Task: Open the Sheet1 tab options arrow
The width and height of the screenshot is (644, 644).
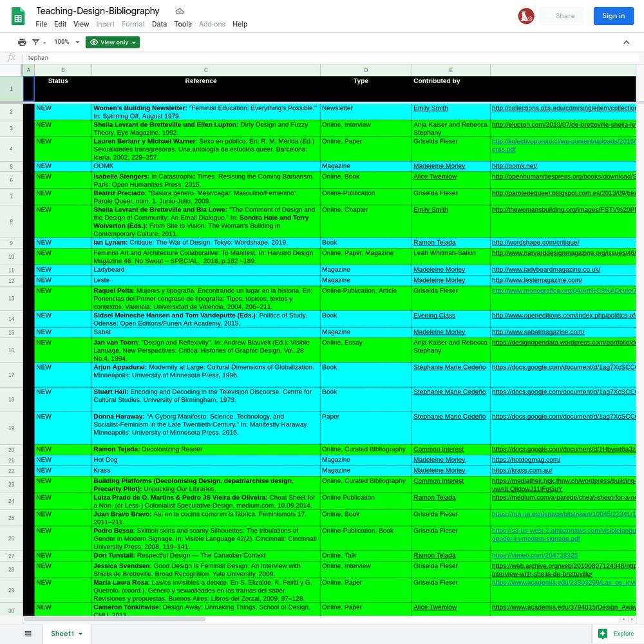Action: (x=80, y=634)
